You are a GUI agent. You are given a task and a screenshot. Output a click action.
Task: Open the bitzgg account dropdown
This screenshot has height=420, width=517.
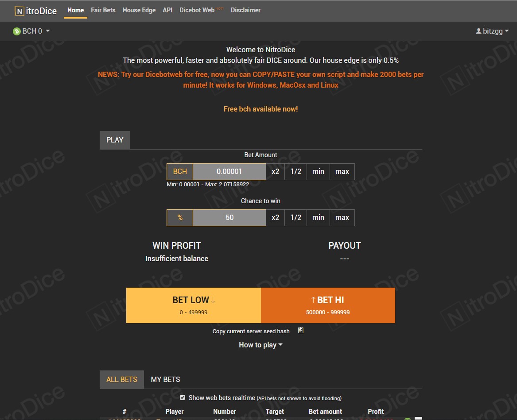[x=492, y=31]
